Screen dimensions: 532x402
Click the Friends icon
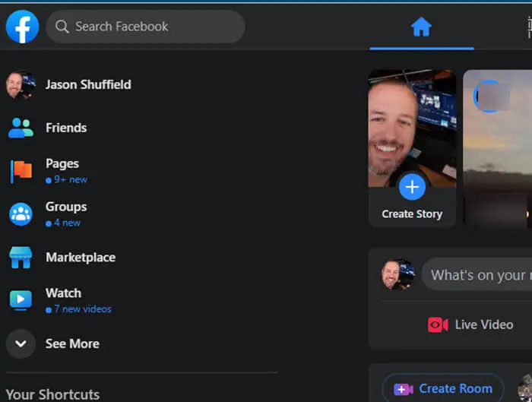click(x=21, y=128)
